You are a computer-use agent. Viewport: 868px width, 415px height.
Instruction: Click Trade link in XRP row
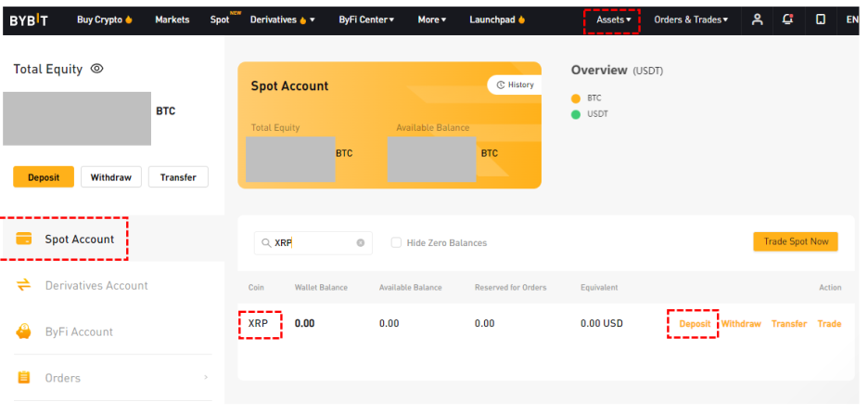(829, 324)
